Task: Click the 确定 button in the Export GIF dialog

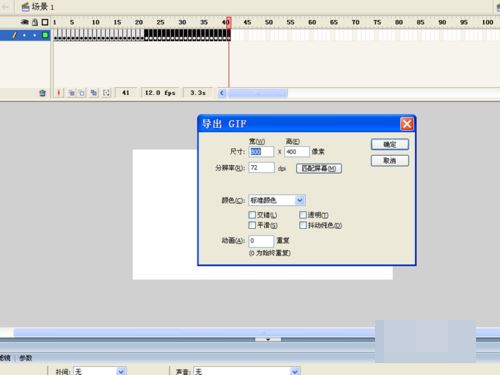Action: tap(390, 144)
